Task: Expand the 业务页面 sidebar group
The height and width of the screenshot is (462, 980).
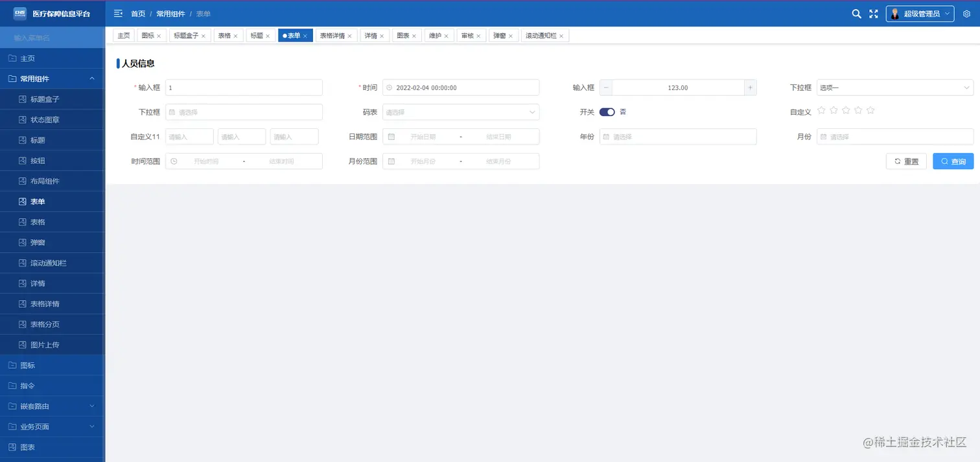Action: (92, 426)
